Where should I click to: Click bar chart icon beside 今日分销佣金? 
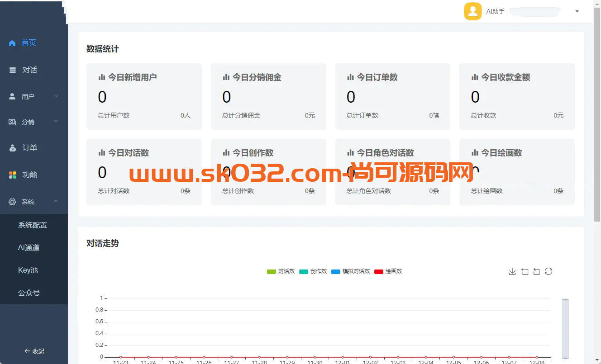tap(226, 77)
